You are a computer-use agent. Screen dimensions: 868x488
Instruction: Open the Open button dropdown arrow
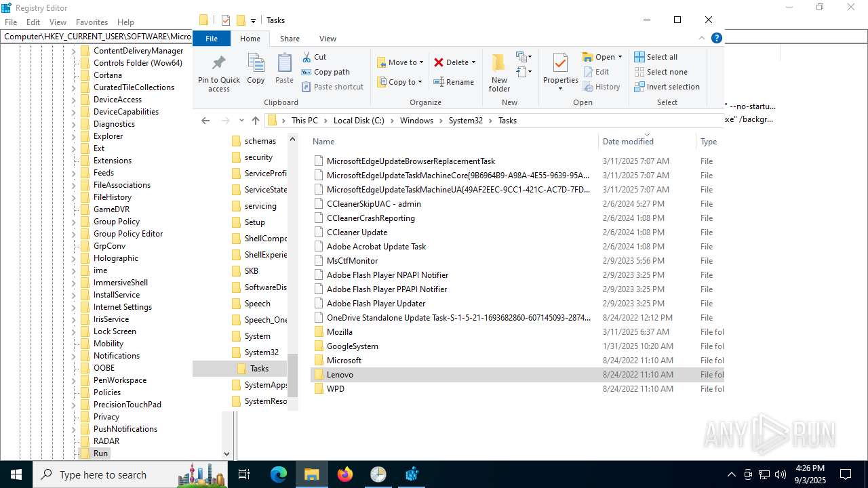pos(620,57)
